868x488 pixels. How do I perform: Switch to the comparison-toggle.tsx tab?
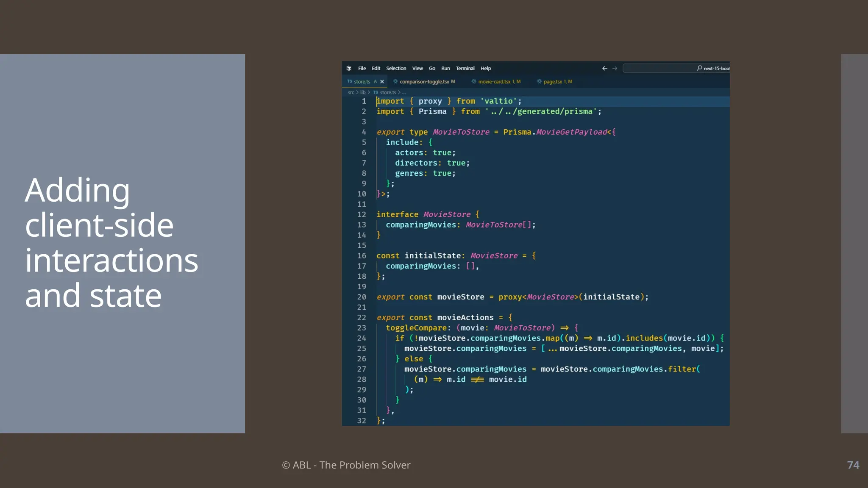click(424, 81)
